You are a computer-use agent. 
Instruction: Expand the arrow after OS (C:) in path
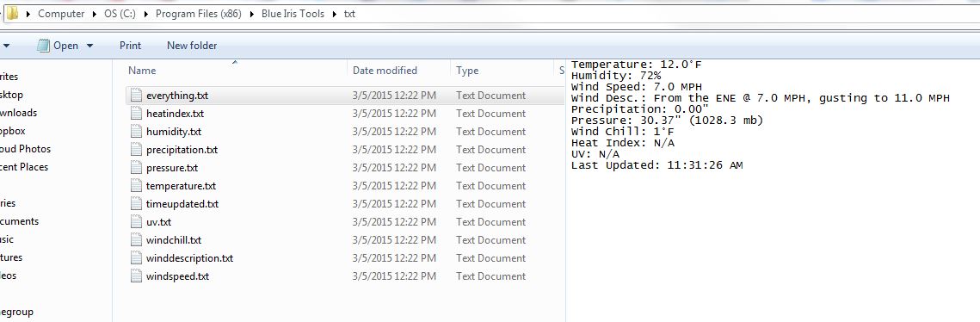[146, 14]
